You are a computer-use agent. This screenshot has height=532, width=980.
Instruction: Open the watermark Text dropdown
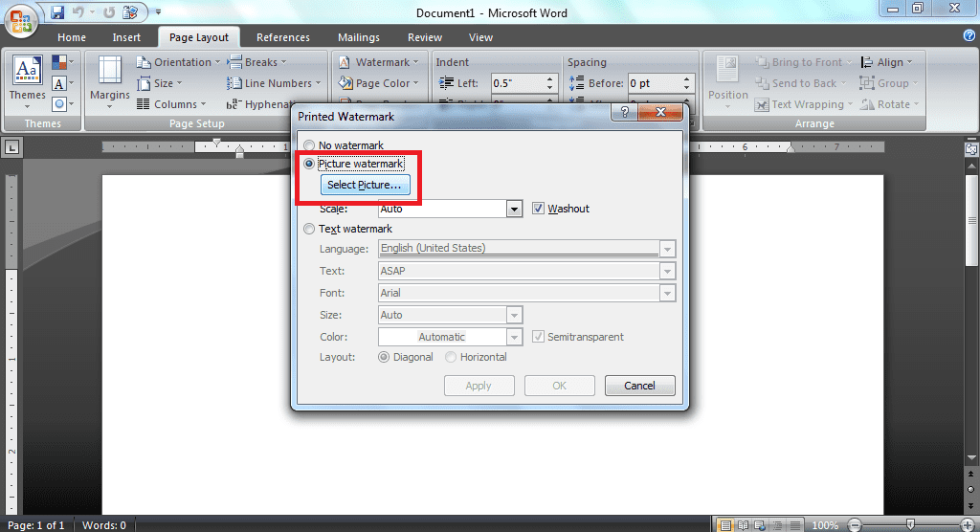(x=667, y=272)
